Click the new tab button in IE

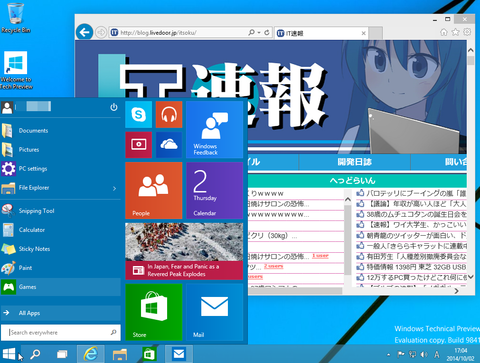click(376, 33)
